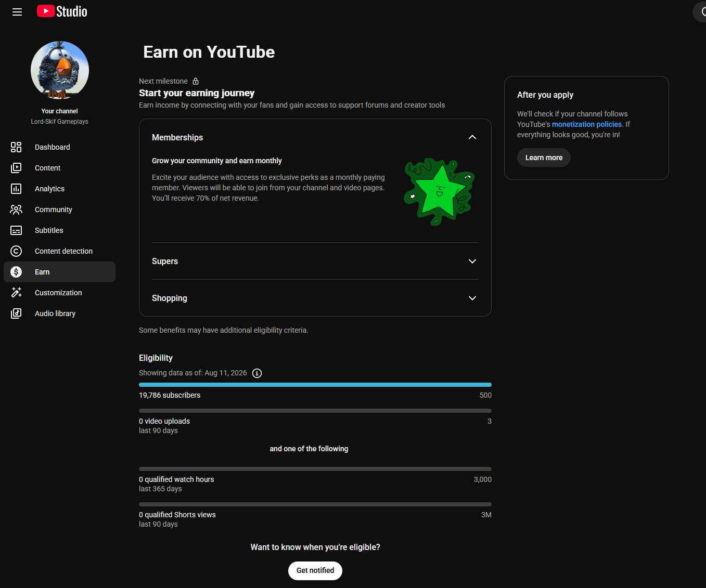
Task: Click the Your channel label
Action: [59, 111]
